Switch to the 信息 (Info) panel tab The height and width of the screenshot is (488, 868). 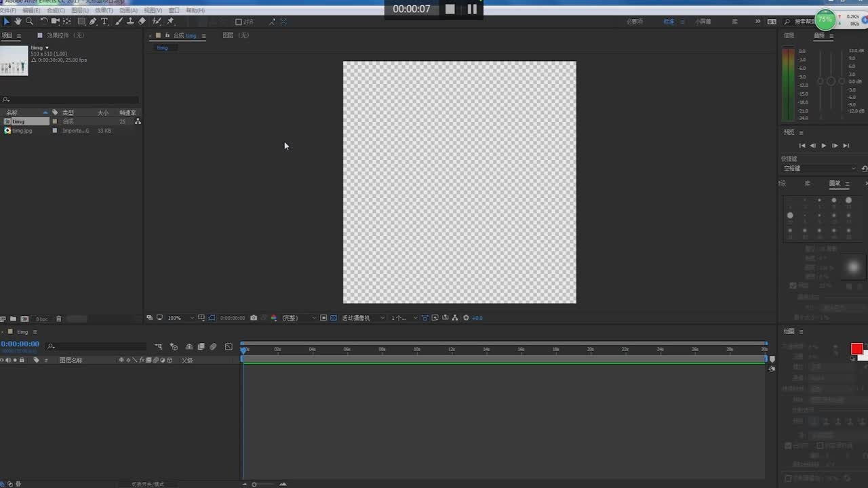pyautogui.click(x=789, y=35)
